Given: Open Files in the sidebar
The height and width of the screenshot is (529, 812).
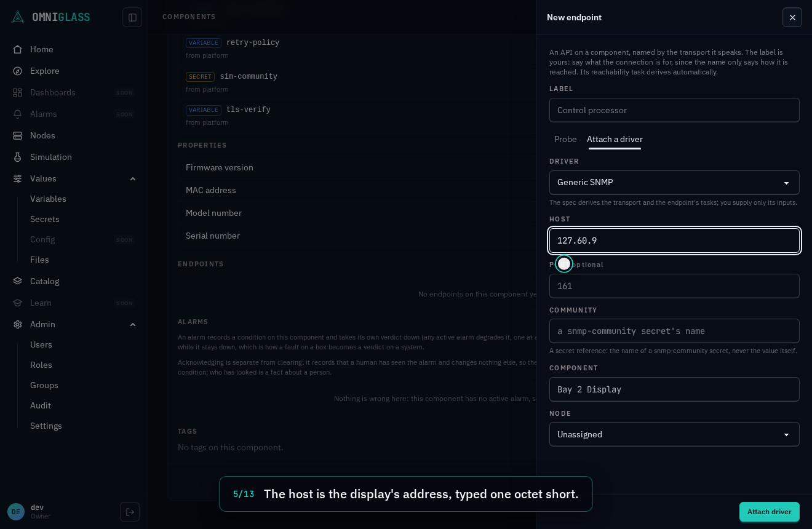Looking at the screenshot, I should tap(39, 260).
